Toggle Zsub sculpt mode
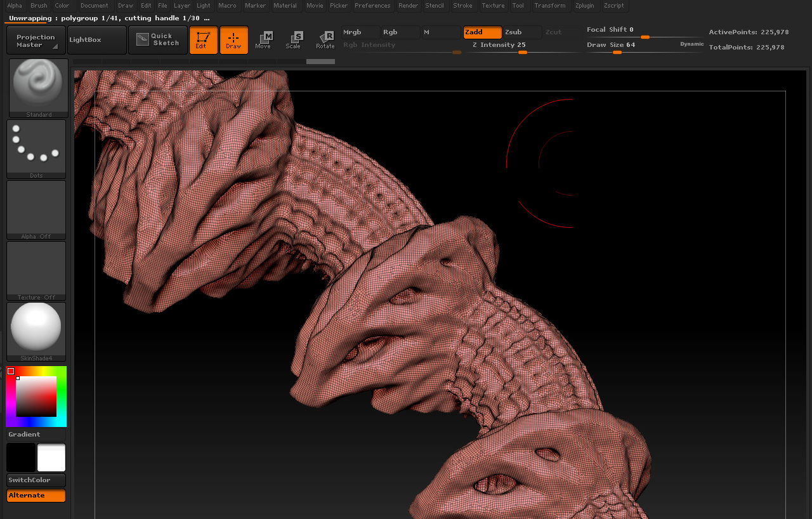The height and width of the screenshot is (519, 812). (x=522, y=32)
